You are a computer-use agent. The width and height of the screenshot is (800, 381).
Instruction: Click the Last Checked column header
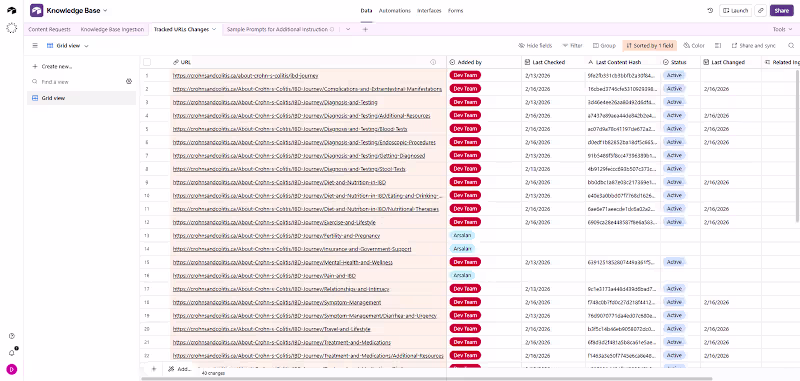tap(553, 62)
